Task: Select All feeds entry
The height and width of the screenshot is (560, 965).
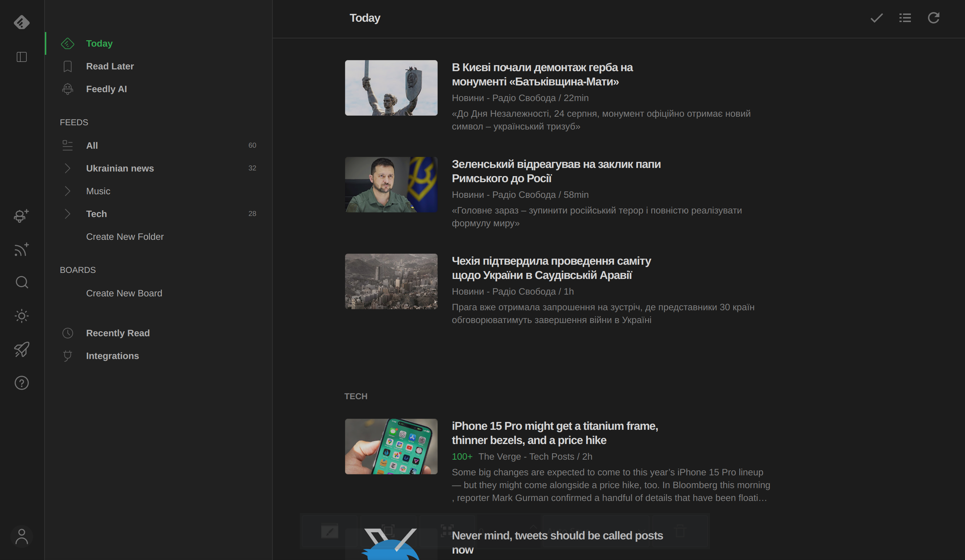Action: pyautogui.click(x=92, y=146)
